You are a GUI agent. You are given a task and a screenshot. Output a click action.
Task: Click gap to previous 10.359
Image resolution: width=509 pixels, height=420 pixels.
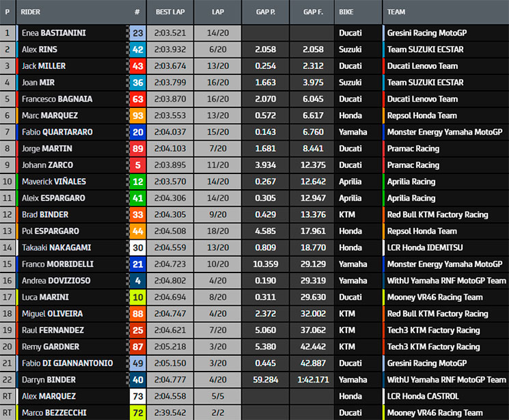pos(266,264)
